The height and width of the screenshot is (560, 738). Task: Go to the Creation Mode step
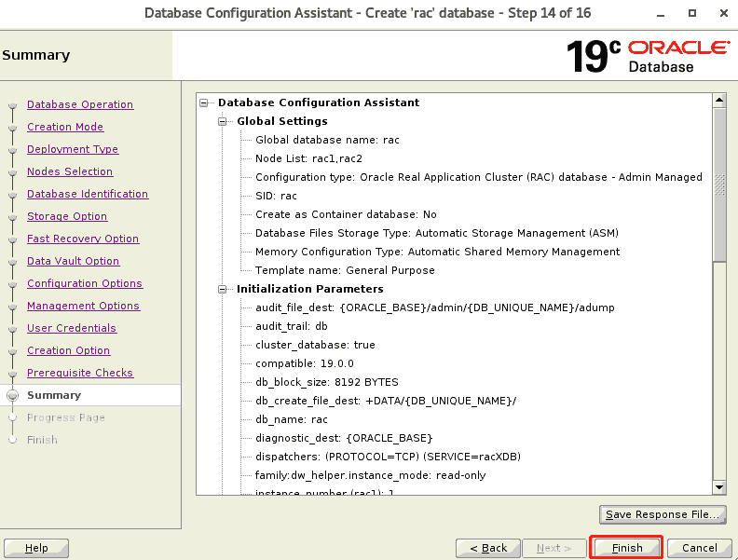pos(65,127)
